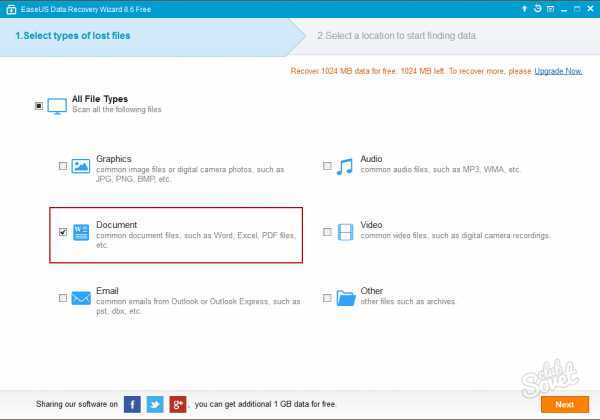
Task: Click the Other folder icon
Action: pyautogui.click(x=346, y=298)
